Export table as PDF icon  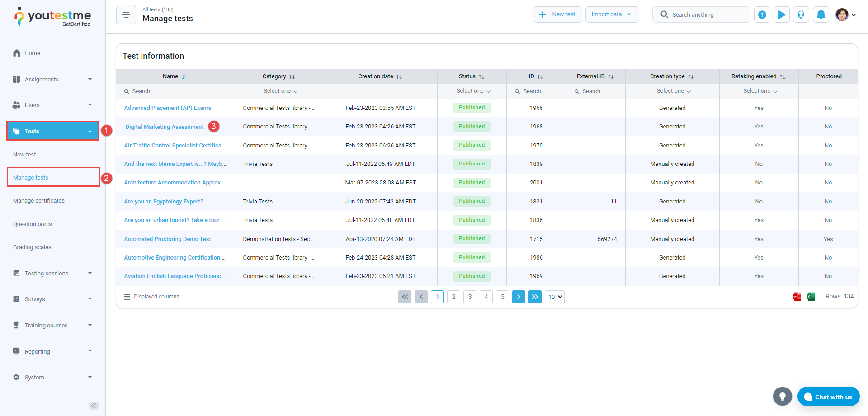(797, 297)
